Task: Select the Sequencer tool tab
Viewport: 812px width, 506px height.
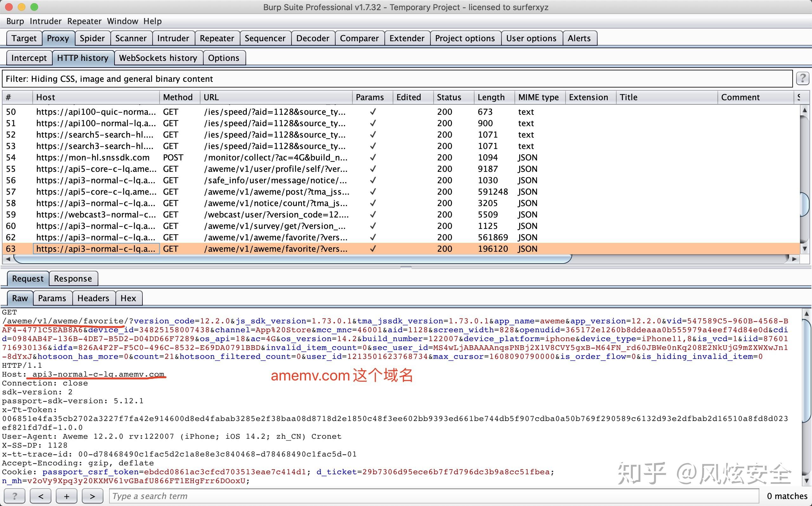Action: 265,38
